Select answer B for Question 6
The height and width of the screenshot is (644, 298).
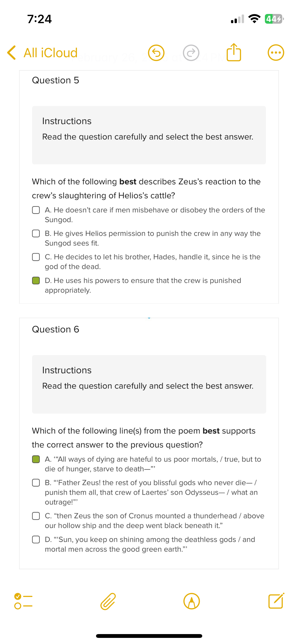(36, 483)
